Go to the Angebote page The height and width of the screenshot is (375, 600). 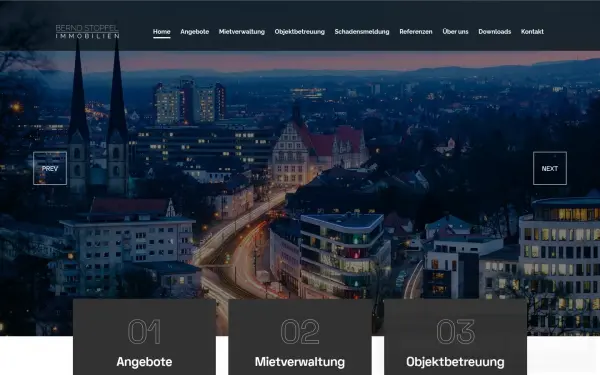click(x=194, y=32)
